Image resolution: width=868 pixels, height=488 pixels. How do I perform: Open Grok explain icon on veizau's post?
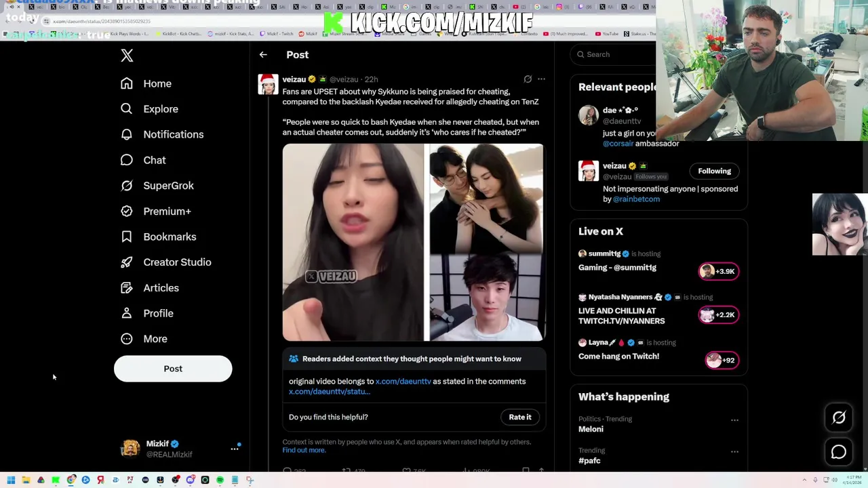(x=528, y=79)
